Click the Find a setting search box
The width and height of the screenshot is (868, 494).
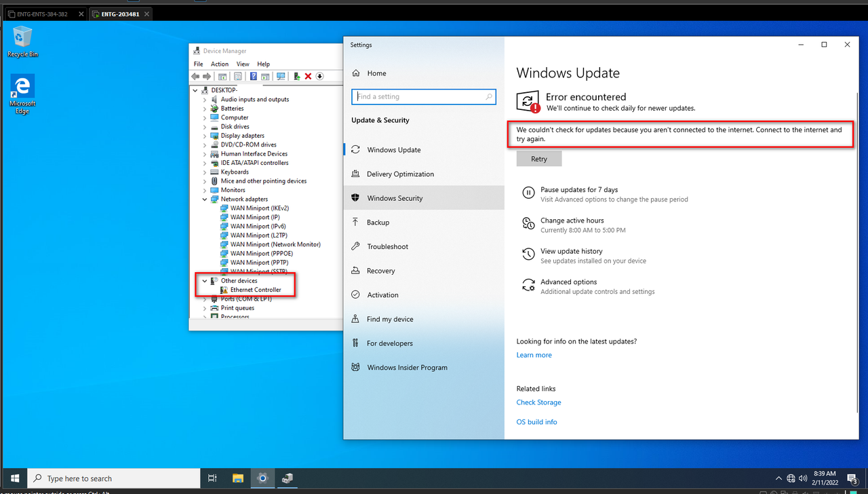(424, 97)
